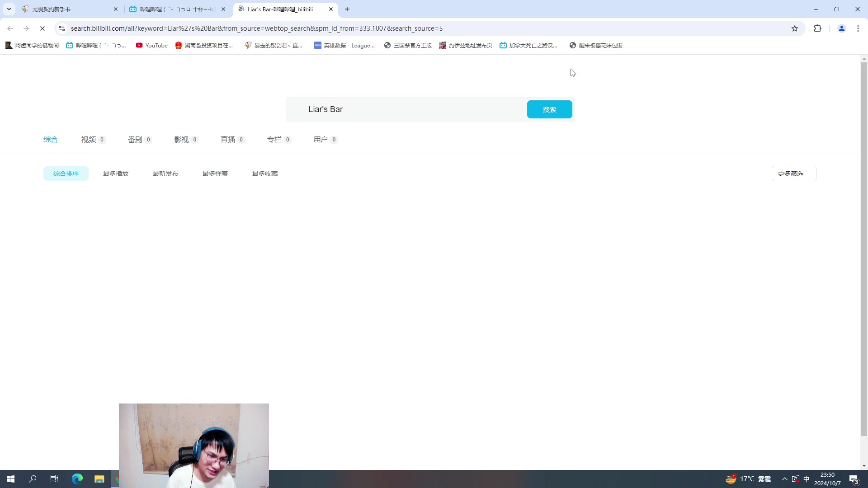Show hidden icons in system tray
Image resolution: width=868 pixels, height=488 pixels.
[x=785, y=479]
